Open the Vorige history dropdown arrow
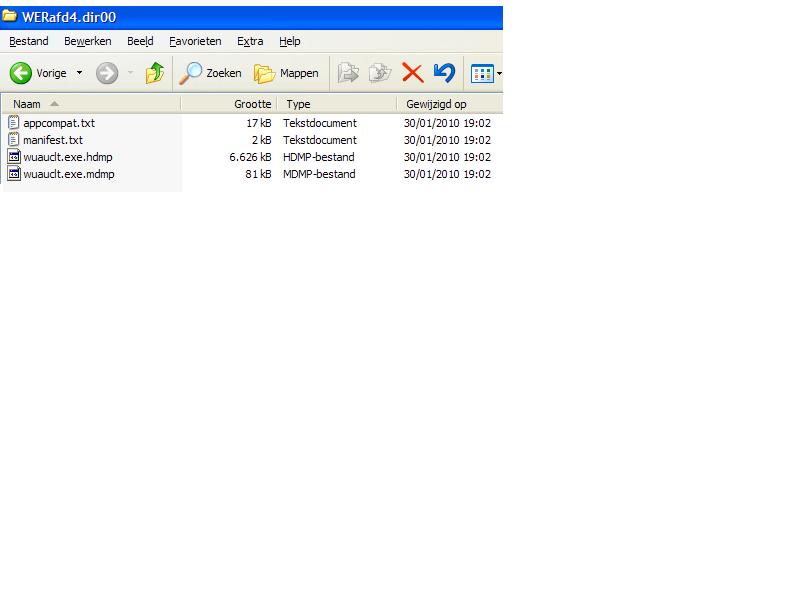800x600 pixels. (80, 73)
